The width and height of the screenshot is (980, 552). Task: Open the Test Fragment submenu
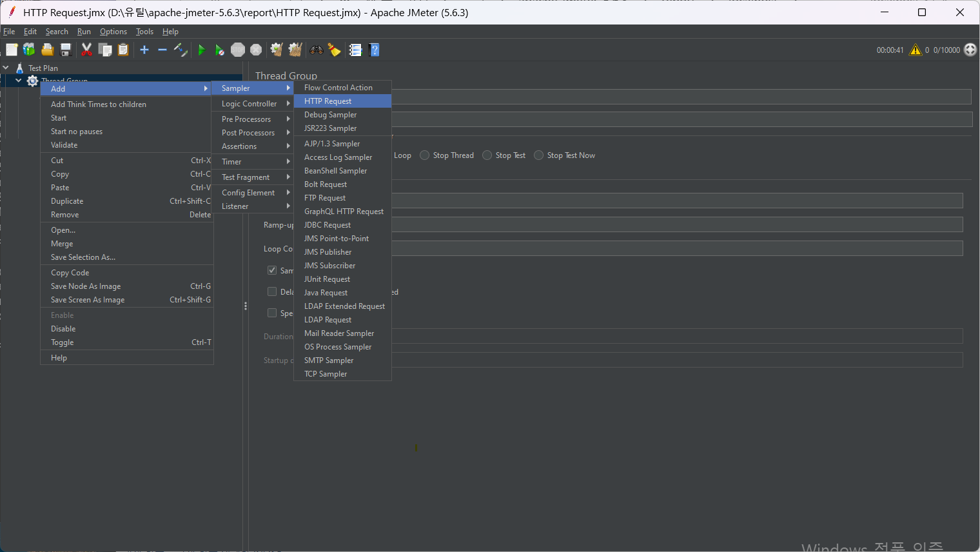point(253,177)
